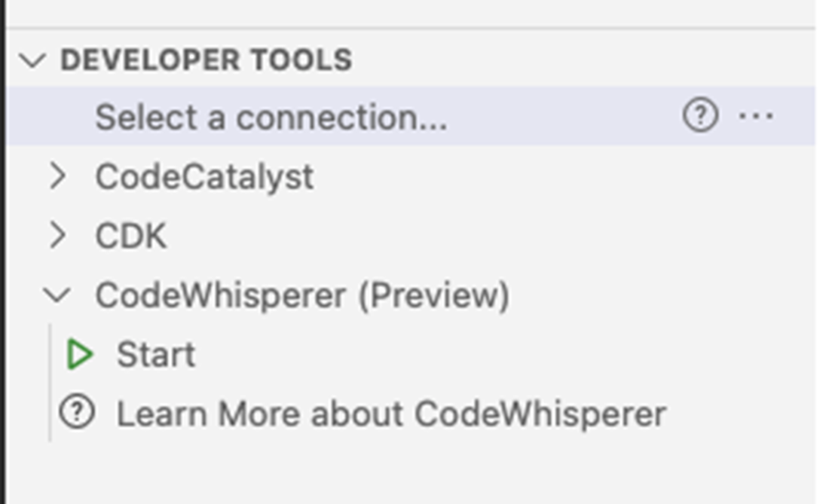This screenshot has width=829, height=504.
Task: Click the DEVELOPER TOOLS header title
Action: pos(206,60)
